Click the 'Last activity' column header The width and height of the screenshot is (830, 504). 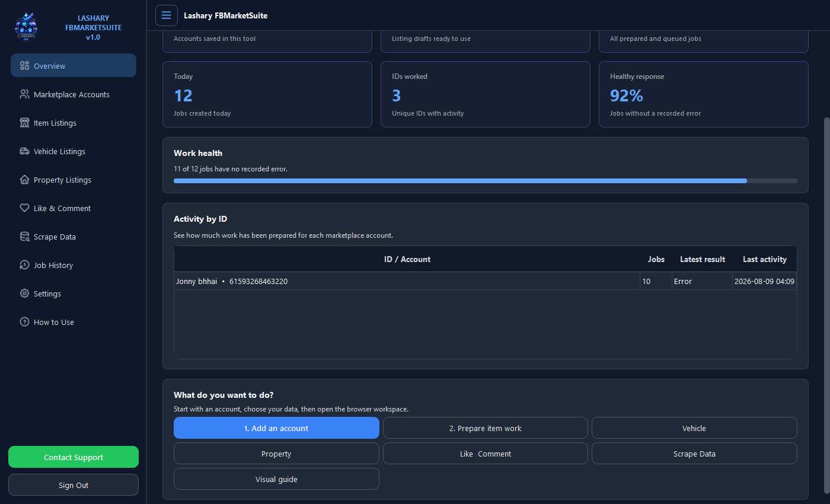(765, 259)
